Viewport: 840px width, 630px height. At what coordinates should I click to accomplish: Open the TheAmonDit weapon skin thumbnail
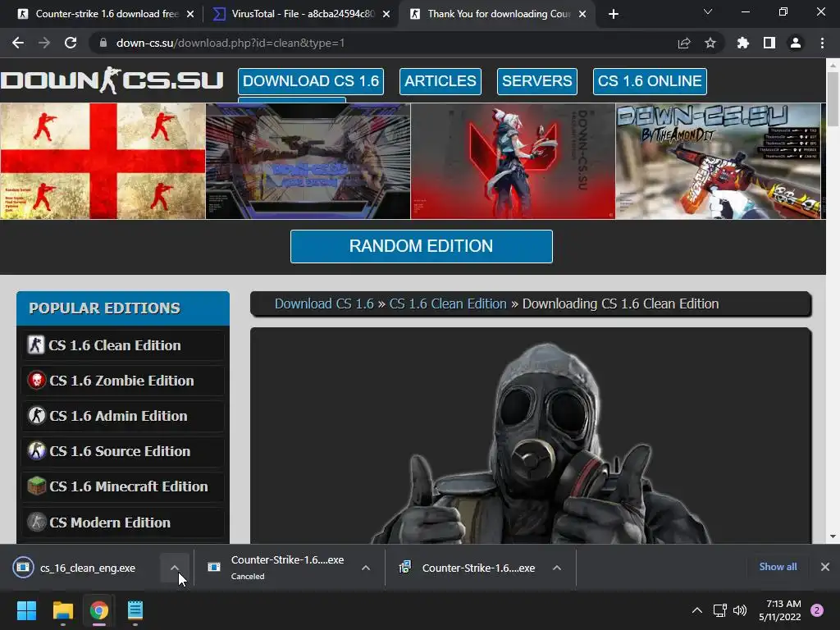tap(718, 162)
